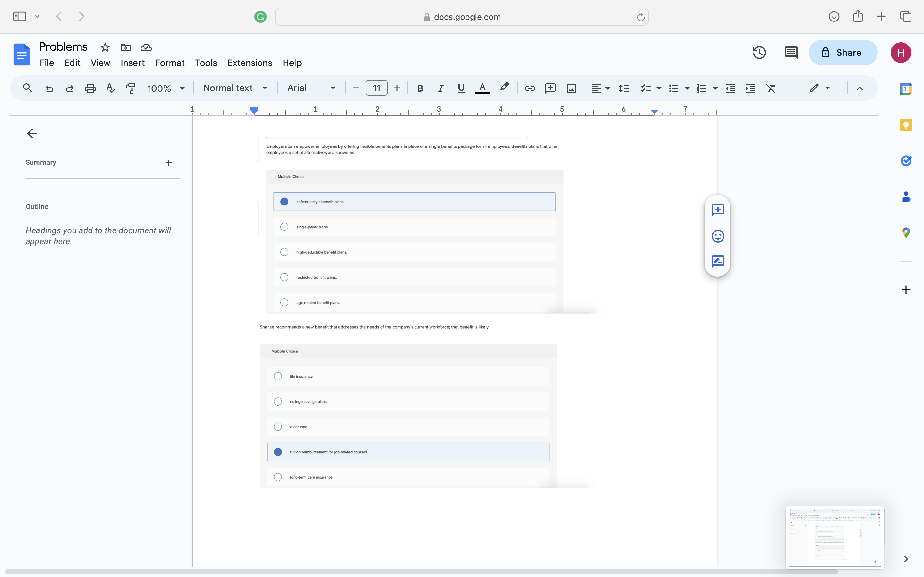Click the insert link icon
This screenshot has height=577, width=924.
pos(530,88)
